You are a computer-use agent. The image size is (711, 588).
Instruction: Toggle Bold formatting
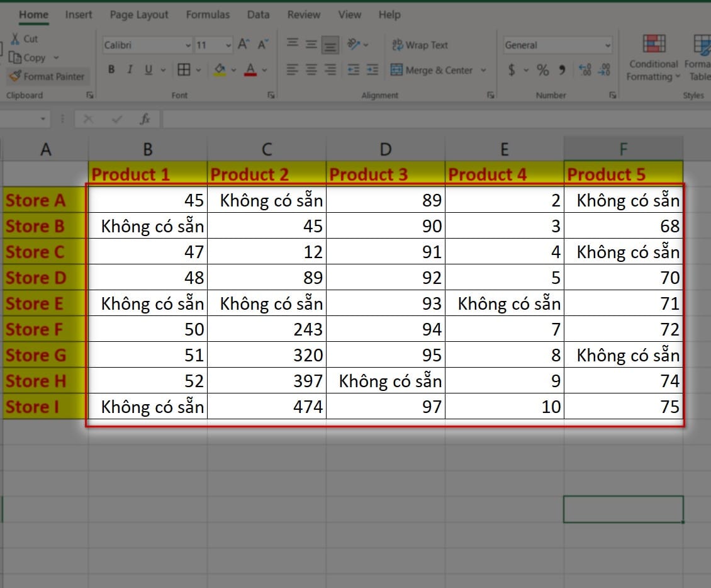111,70
